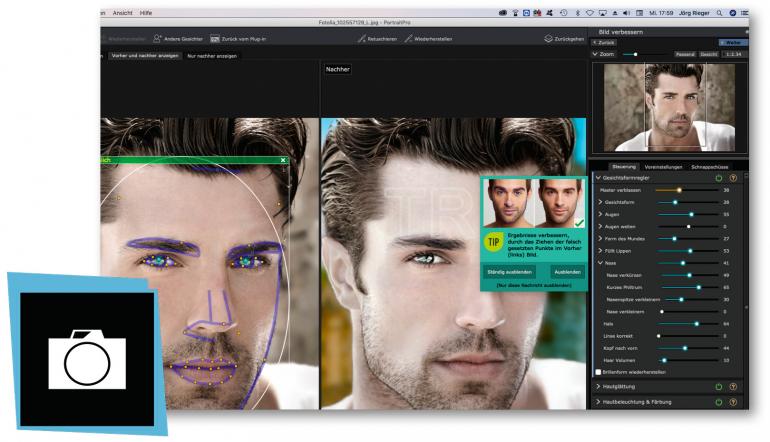The width and height of the screenshot is (770, 442).
Task: Click Ausblenden button in tip popup
Action: [x=567, y=272]
